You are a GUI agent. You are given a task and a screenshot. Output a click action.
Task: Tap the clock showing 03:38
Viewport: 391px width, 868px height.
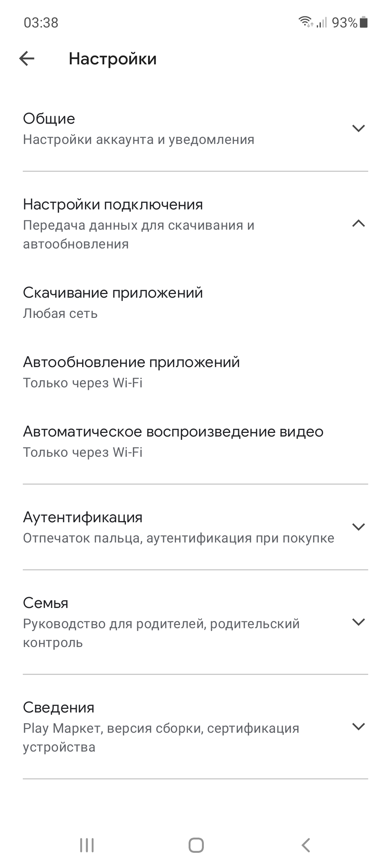pos(41,22)
